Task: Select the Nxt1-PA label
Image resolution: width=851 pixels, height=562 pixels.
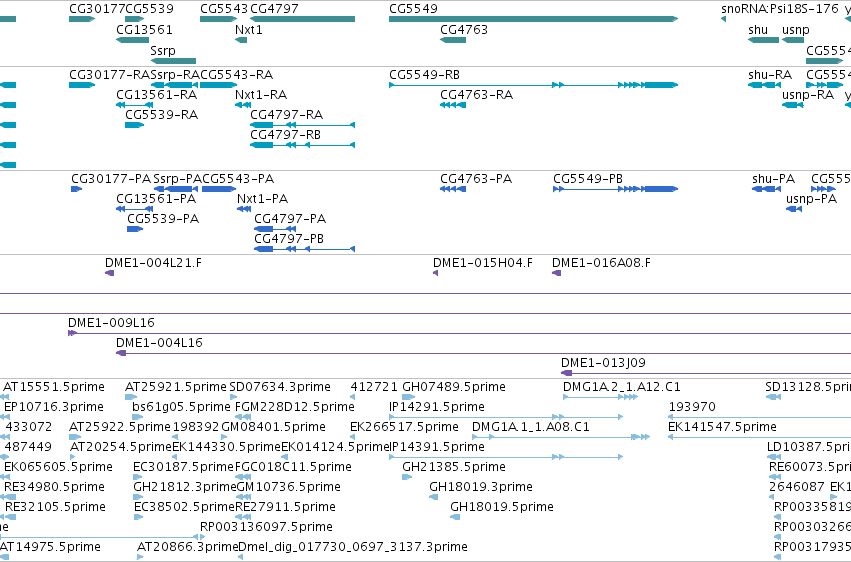Action: (262, 199)
